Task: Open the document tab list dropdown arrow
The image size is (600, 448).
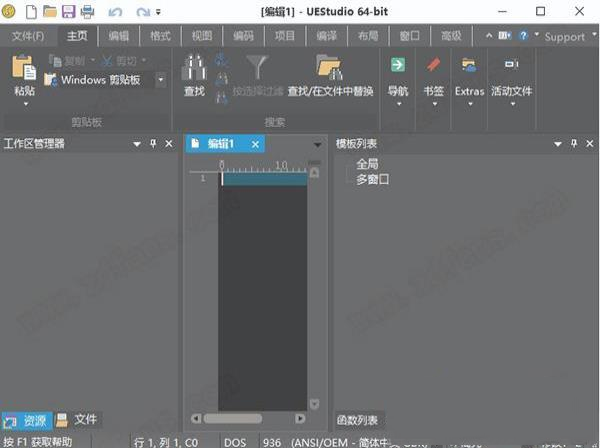Action: pyautogui.click(x=318, y=144)
